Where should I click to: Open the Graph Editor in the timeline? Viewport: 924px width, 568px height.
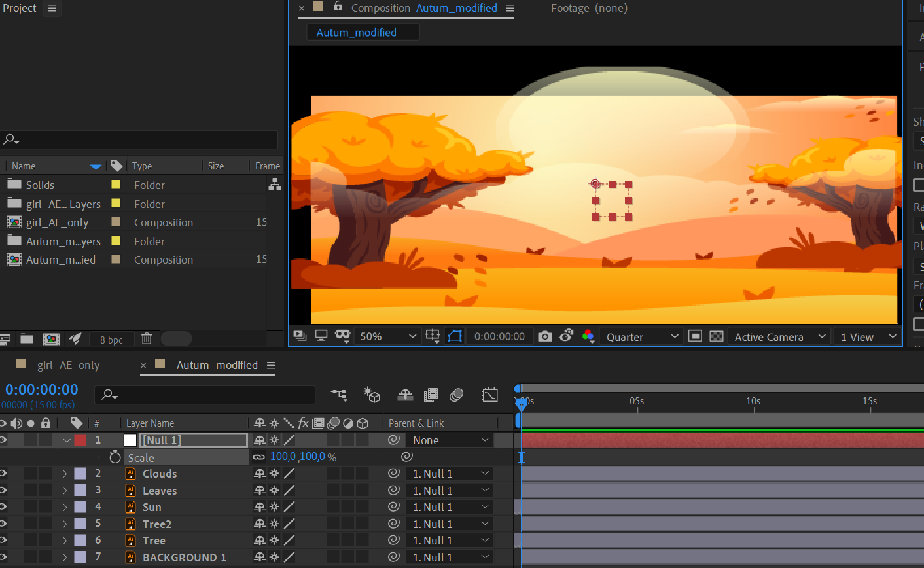[489, 395]
